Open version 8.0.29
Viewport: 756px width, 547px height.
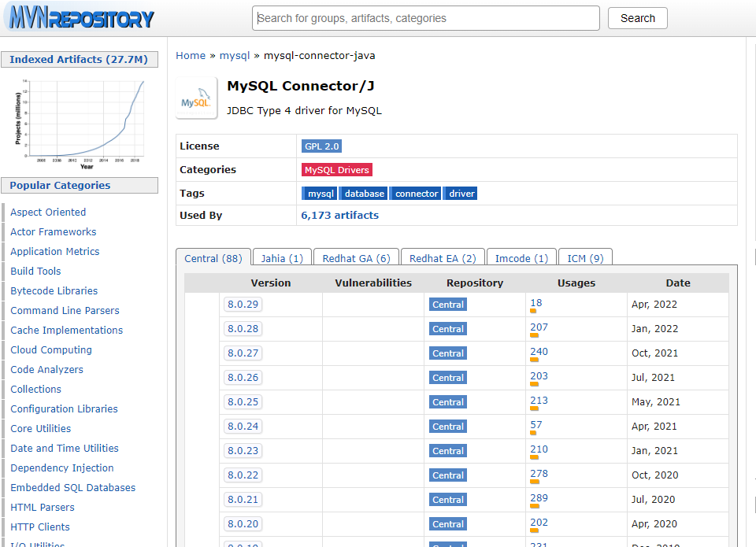click(243, 304)
